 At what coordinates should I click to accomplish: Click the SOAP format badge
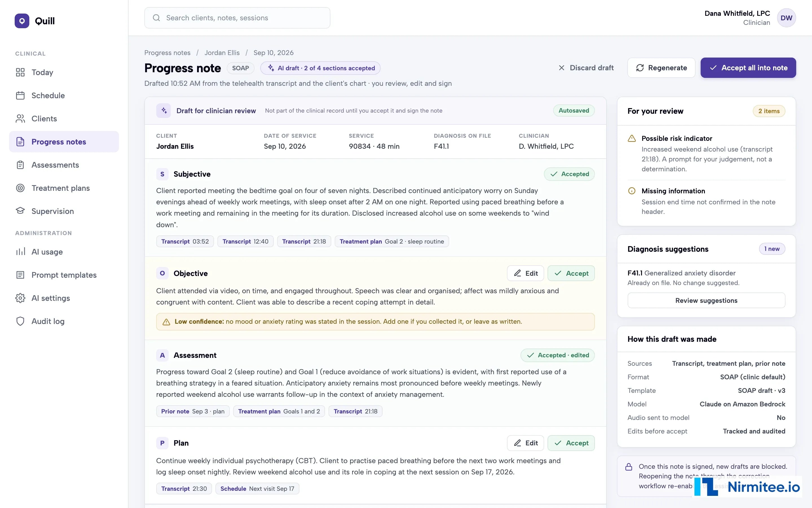point(240,68)
